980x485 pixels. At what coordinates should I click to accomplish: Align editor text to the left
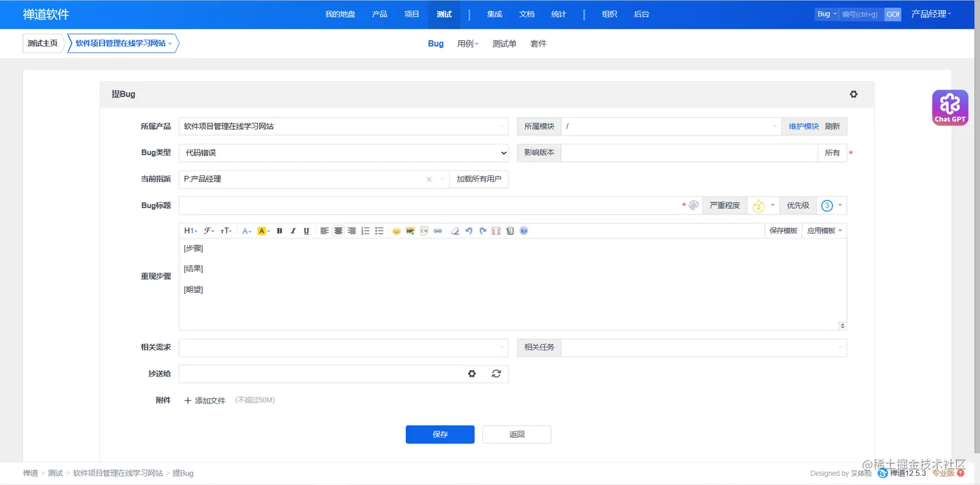(324, 231)
